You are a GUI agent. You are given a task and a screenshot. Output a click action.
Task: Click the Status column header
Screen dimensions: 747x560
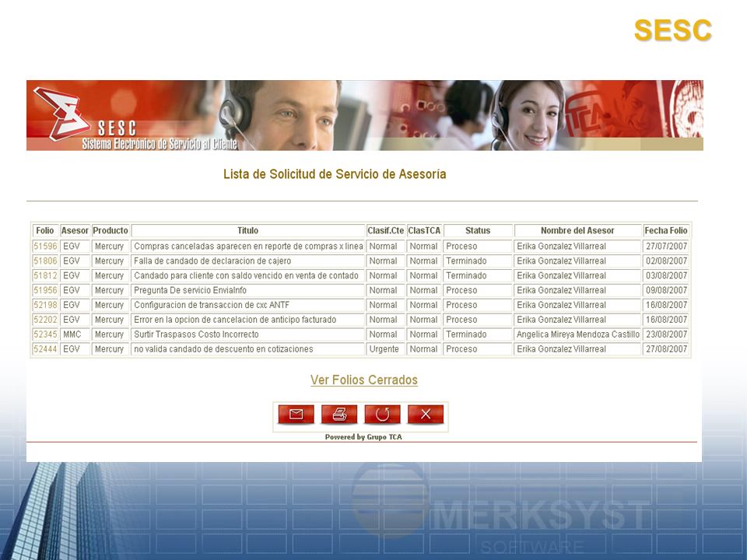(x=478, y=230)
